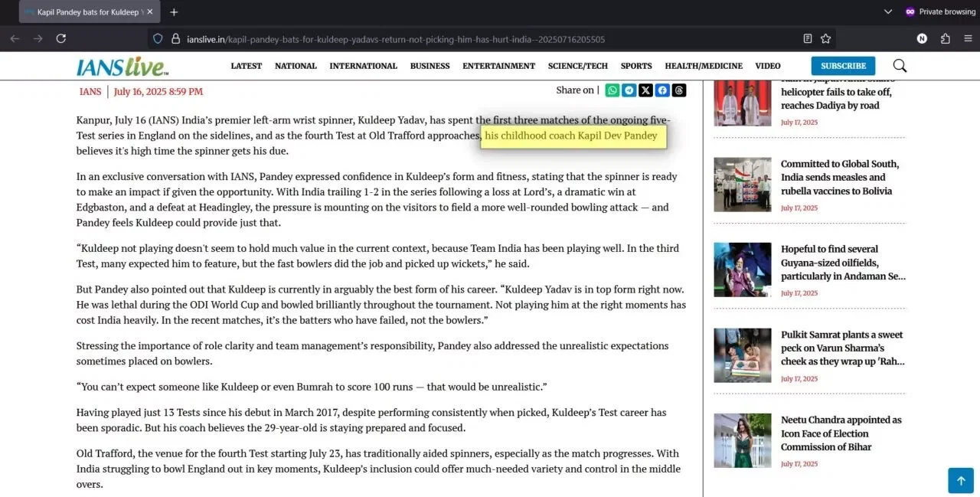Open the LATEST menu section
980x497 pixels.
click(247, 66)
